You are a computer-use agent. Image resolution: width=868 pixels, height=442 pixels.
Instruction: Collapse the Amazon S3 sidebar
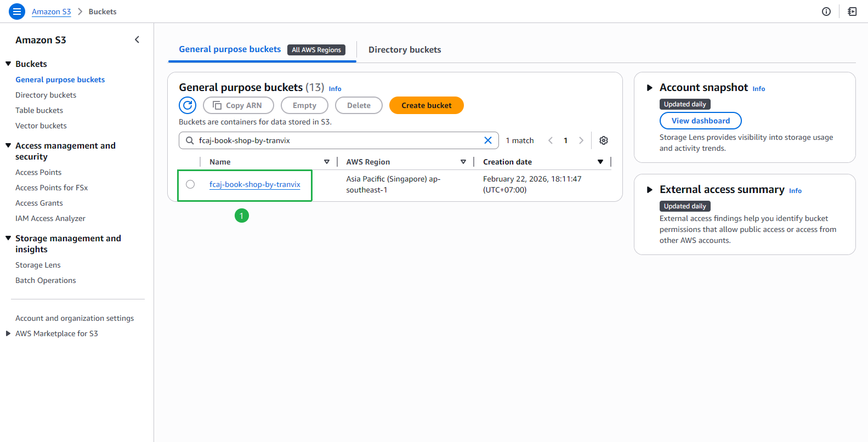(x=137, y=39)
